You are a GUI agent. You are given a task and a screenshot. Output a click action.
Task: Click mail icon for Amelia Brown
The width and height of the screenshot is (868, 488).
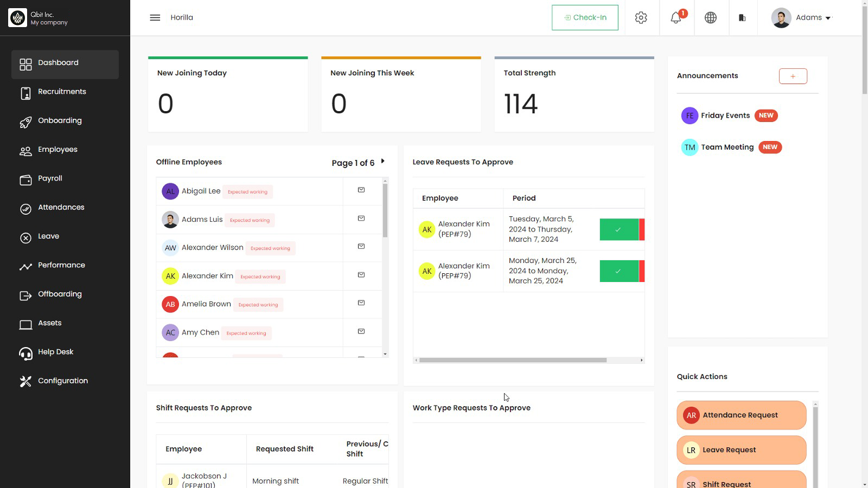[x=361, y=303]
